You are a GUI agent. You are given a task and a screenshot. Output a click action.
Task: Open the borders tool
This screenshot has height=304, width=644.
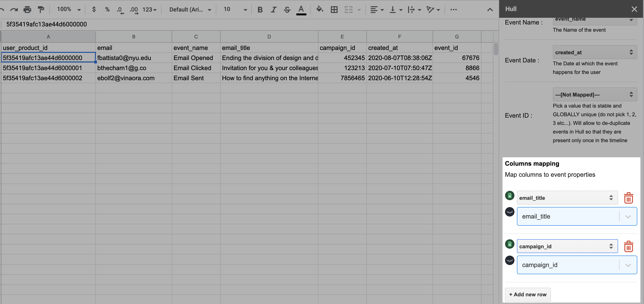334,10
